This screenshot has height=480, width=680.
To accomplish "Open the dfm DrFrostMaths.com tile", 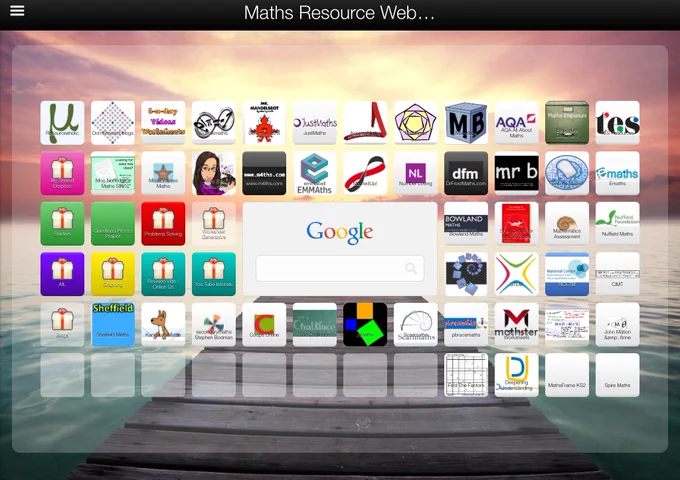I will (x=466, y=173).
